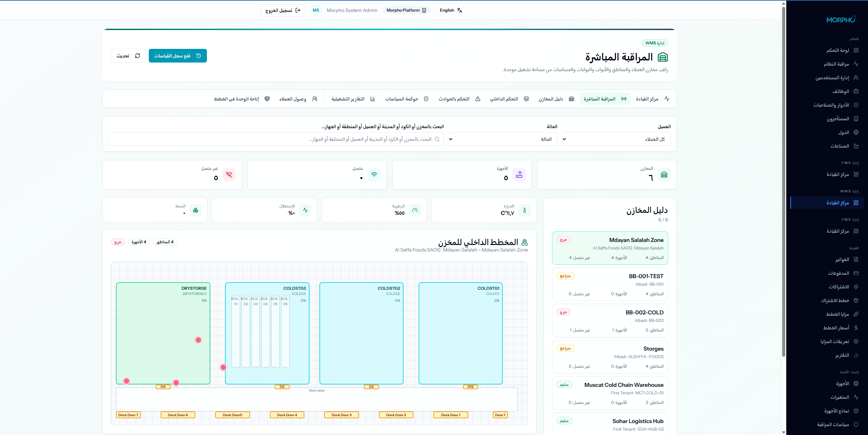Screen dimensions: 868x435
Task: Open الأجهزة chip icon in sidebar
Action: 856,383
